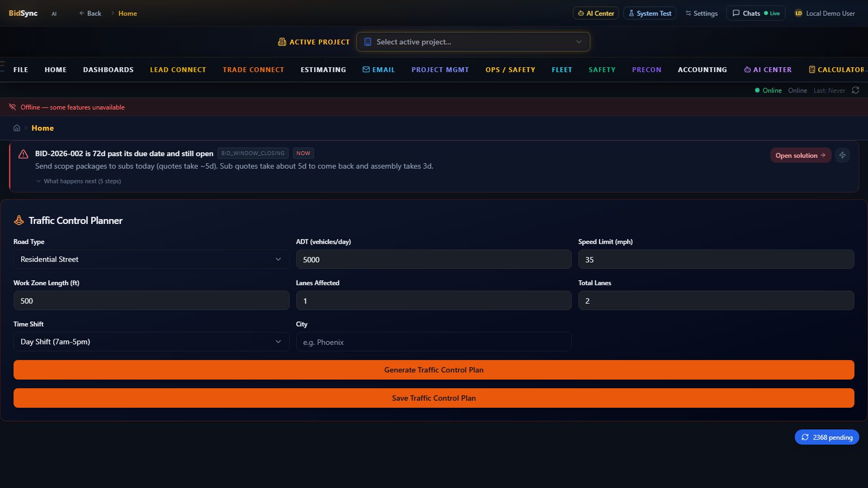Image resolution: width=868 pixels, height=488 pixels.
Task: Click the warning triangle icon on the BID-2026-002 alert
Action: click(23, 154)
